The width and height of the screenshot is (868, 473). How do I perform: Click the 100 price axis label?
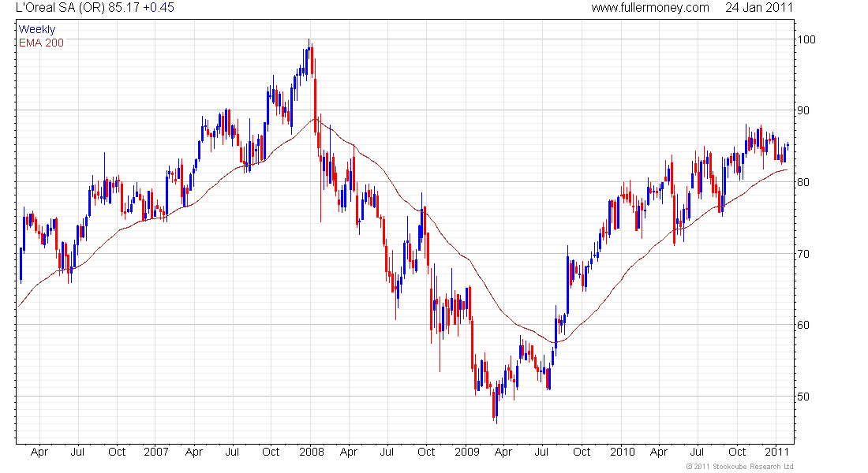pos(806,39)
